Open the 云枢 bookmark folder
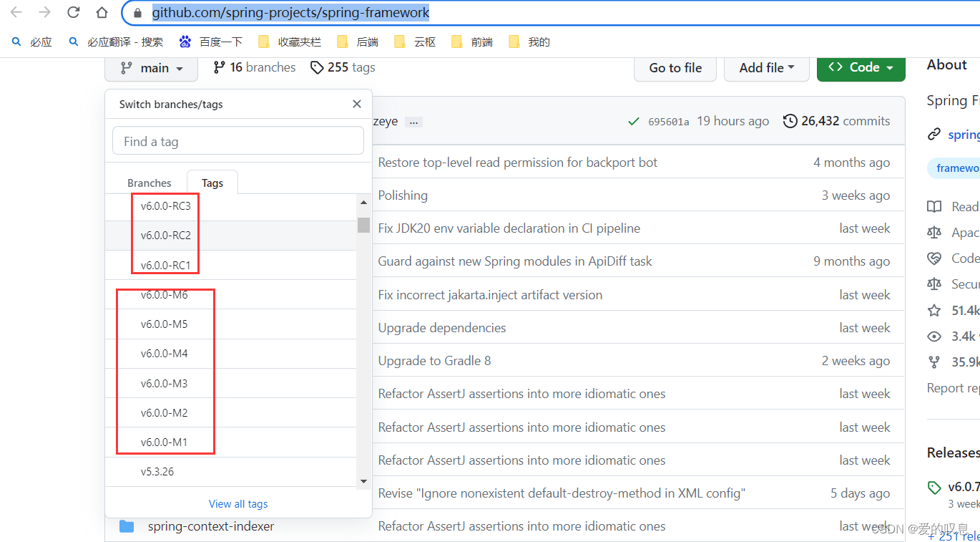Viewport: 980px width, 542px height. 414,42
